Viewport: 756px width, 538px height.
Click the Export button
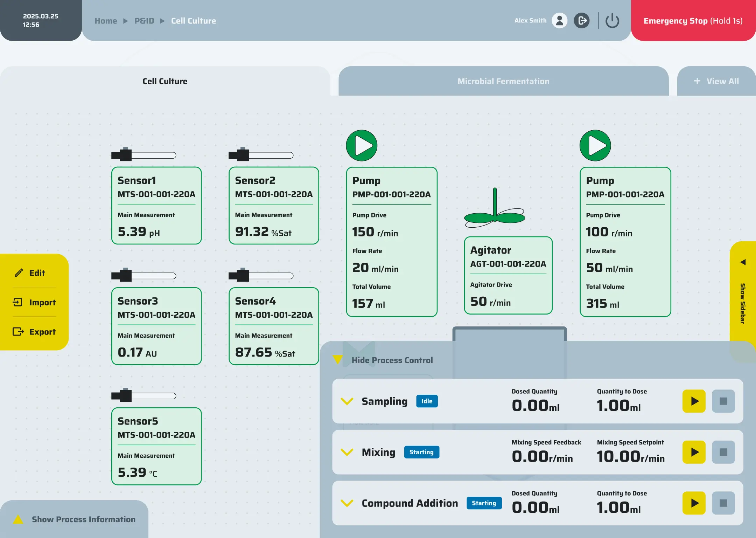click(34, 332)
